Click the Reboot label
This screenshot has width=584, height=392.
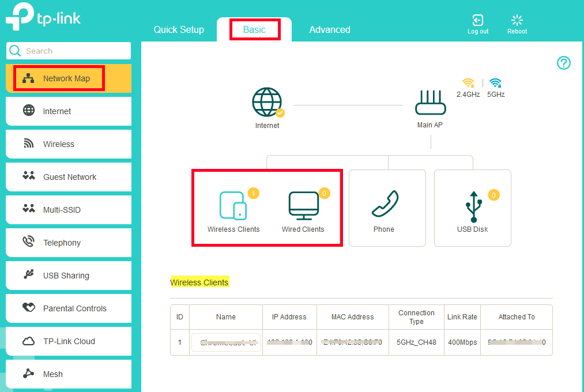tap(517, 32)
